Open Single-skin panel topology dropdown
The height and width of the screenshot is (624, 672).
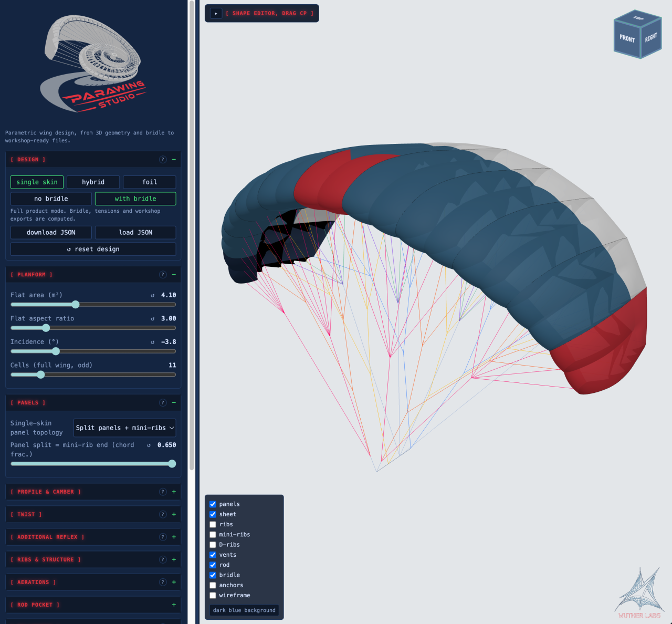(125, 428)
